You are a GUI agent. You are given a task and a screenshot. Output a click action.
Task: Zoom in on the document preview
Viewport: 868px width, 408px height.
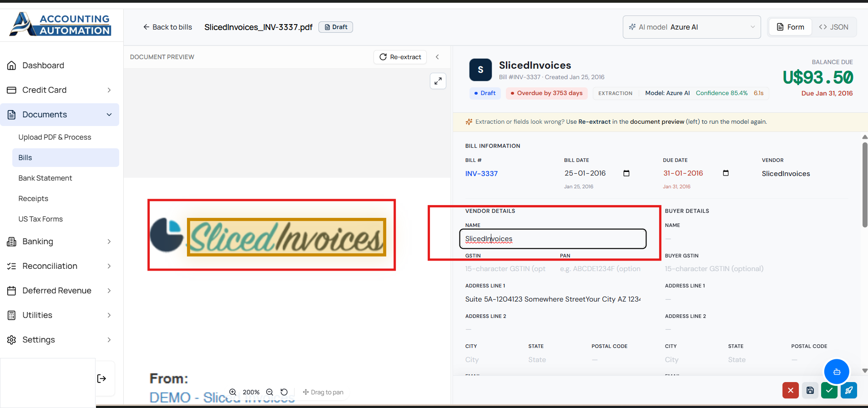pos(232,392)
